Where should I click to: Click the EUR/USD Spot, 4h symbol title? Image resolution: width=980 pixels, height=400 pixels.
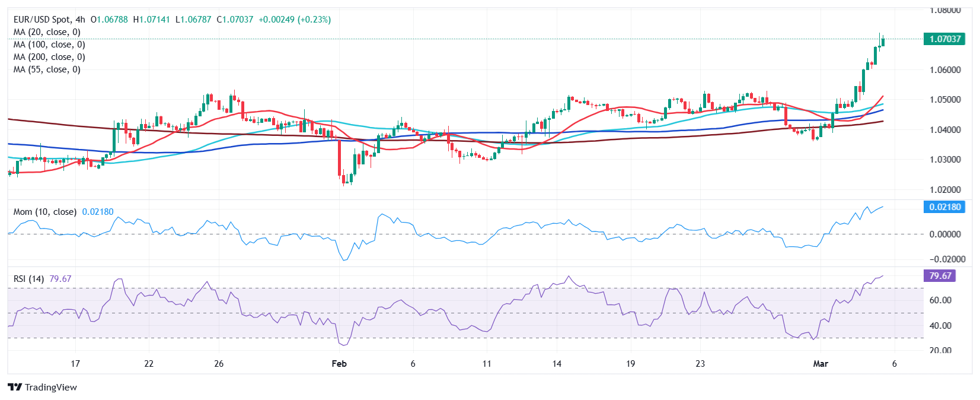coord(49,20)
